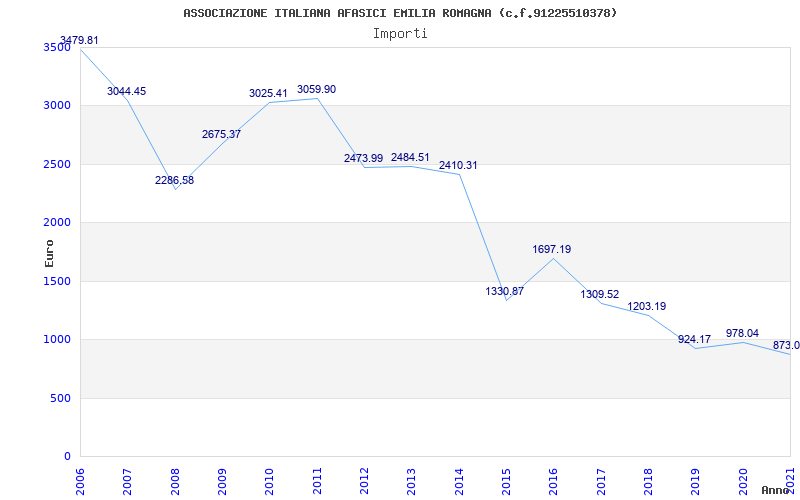
Task: Click the 2008 x-axis year label
Action: coord(175,481)
